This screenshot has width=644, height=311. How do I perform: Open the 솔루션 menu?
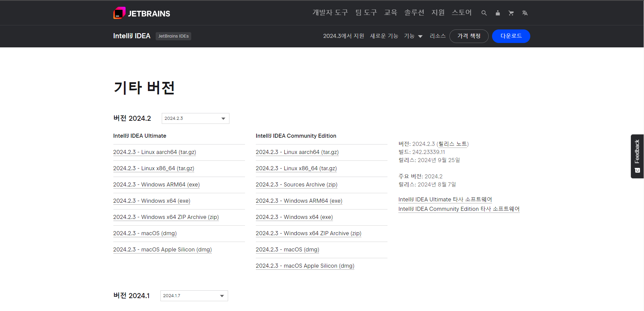(414, 13)
